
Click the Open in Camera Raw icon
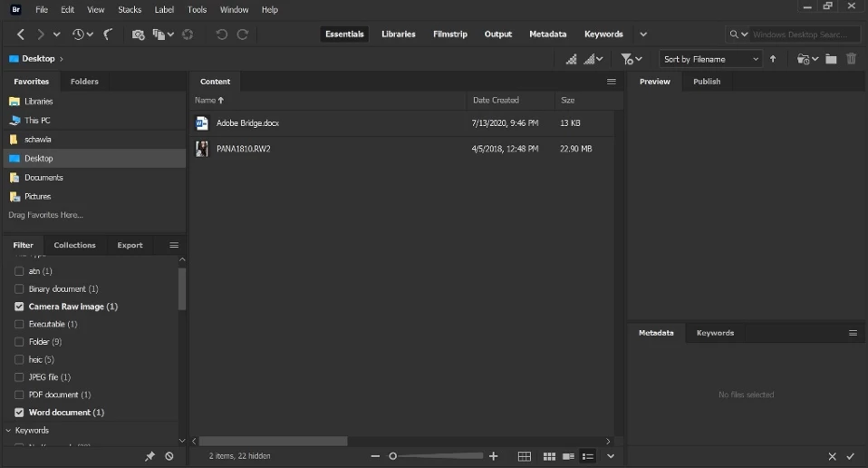point(188,34)
